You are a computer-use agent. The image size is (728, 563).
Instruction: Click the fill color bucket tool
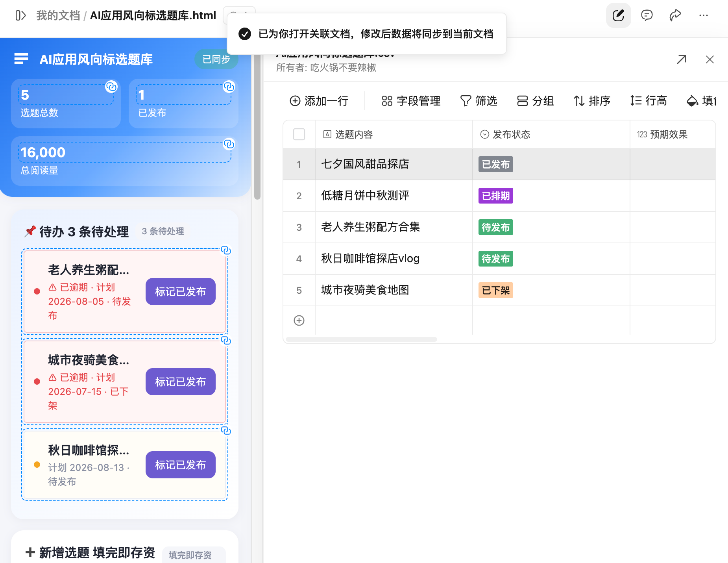[701, 101]
